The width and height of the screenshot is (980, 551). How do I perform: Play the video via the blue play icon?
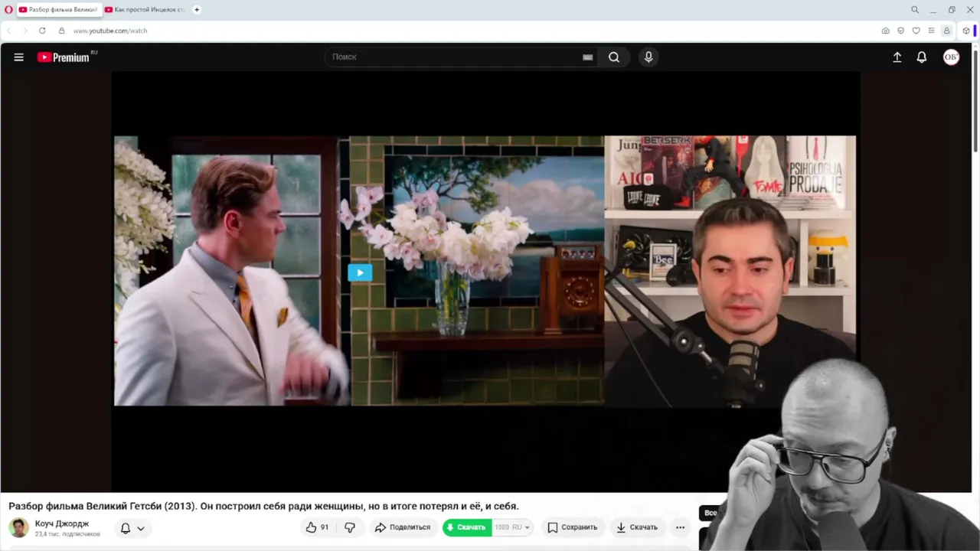(360, 272)
